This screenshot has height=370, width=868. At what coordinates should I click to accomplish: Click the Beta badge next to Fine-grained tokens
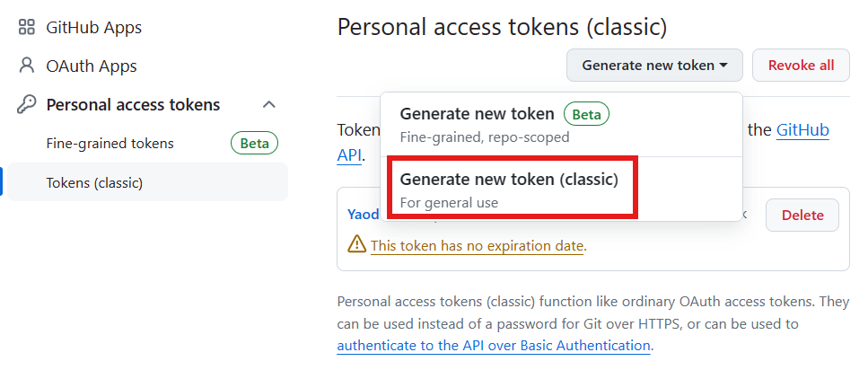pyautogui.click(x=255, y=144)
